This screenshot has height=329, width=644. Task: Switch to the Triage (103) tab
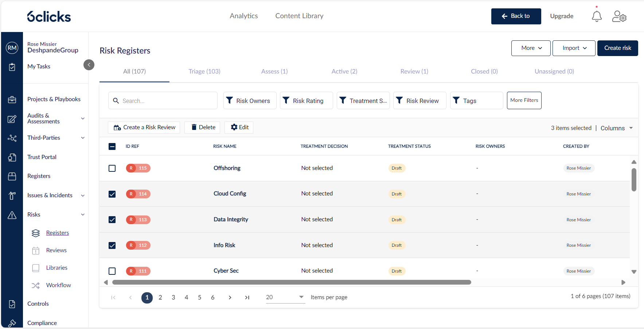(204, 71)
